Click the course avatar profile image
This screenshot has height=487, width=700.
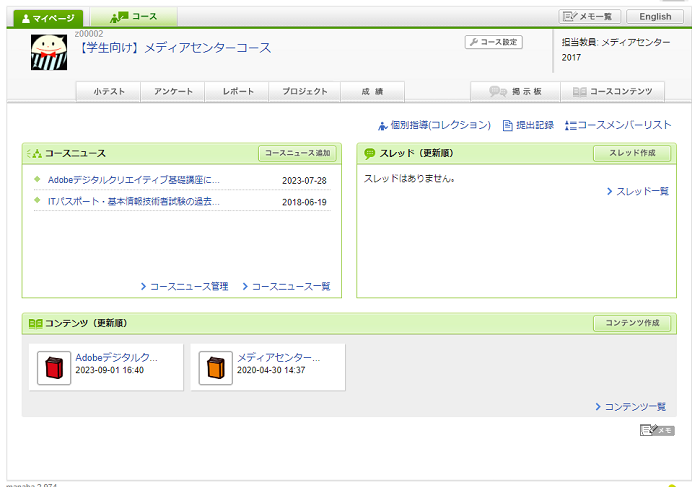[49, 52]
